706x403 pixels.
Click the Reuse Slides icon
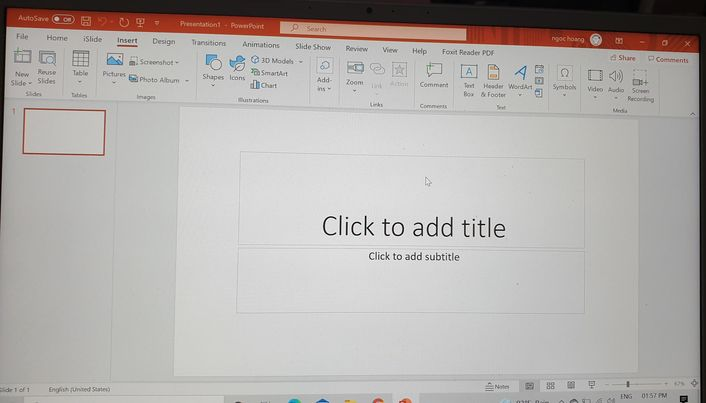47,58
